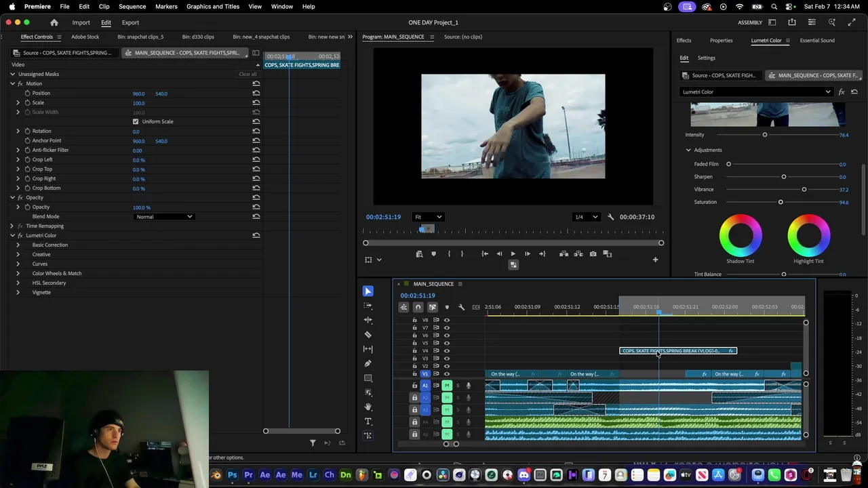The image size is (868, 488).
Task: Click the Home icon in top bar
Action: [54, 22]
